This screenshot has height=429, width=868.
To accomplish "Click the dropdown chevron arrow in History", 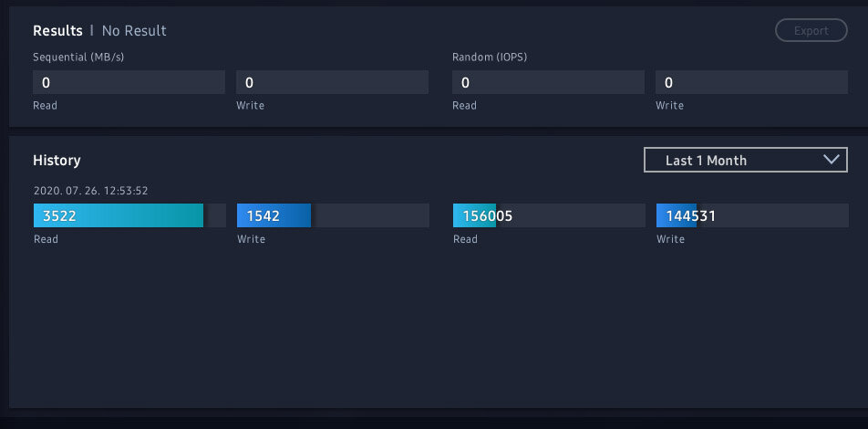I will [x=831, y=160].
